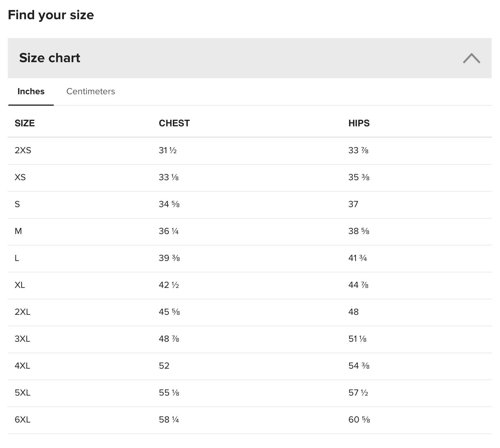Click the HIPS column header

coord(359,123)
